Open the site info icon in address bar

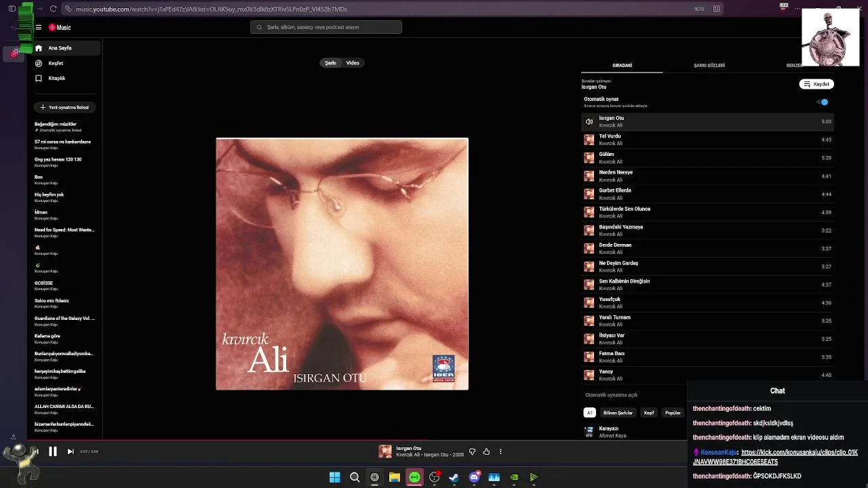67,9
